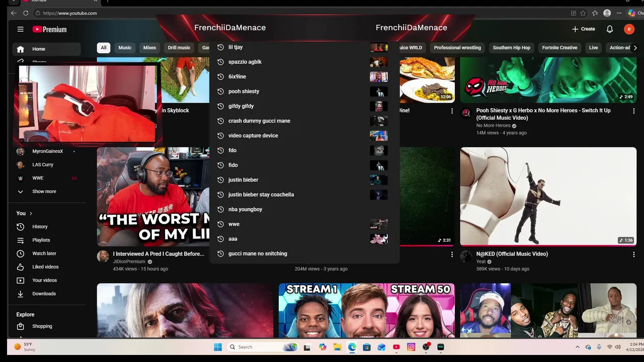Open File Explorer from the taskbar
Viewport: 644px width, 362px height.
(337, 347)
